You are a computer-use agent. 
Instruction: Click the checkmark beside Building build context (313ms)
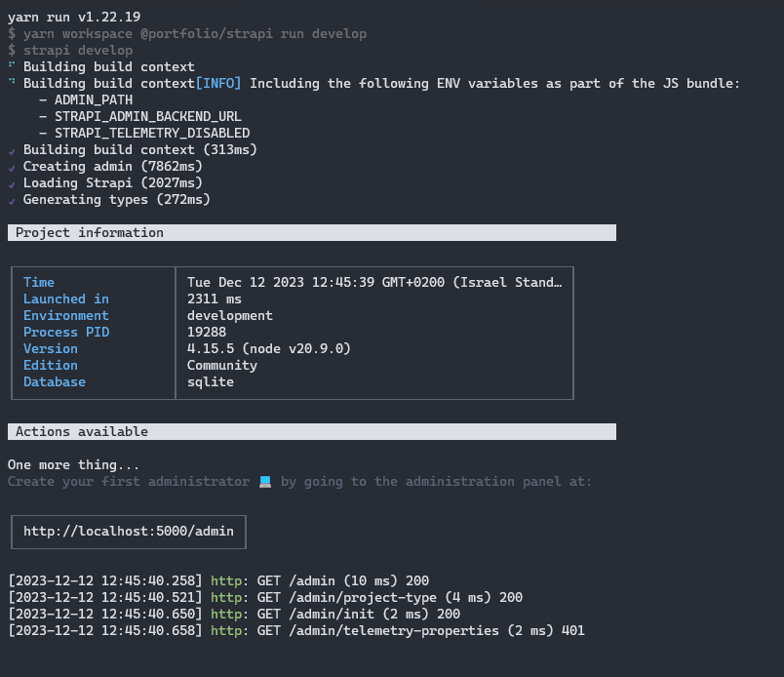[12, 151]
